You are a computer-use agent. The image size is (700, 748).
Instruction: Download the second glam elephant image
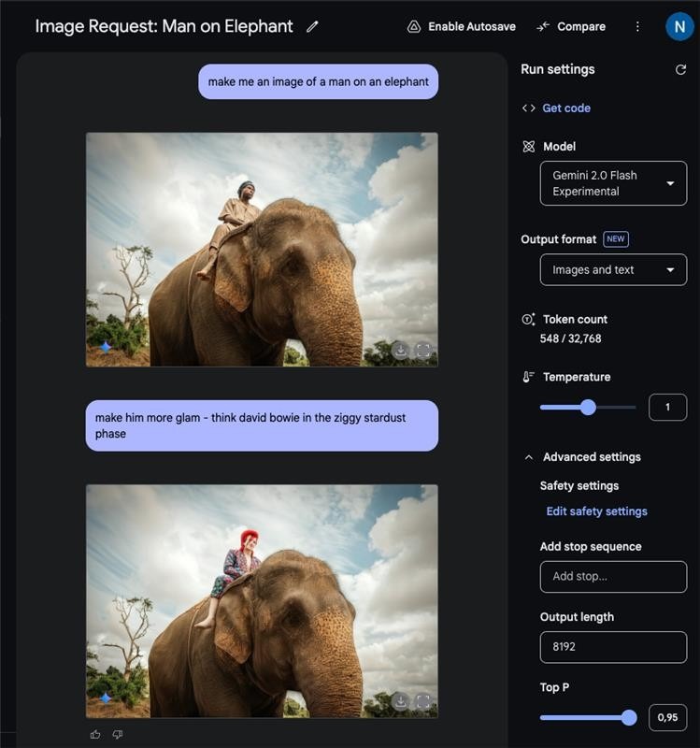(x=400, y=701)
